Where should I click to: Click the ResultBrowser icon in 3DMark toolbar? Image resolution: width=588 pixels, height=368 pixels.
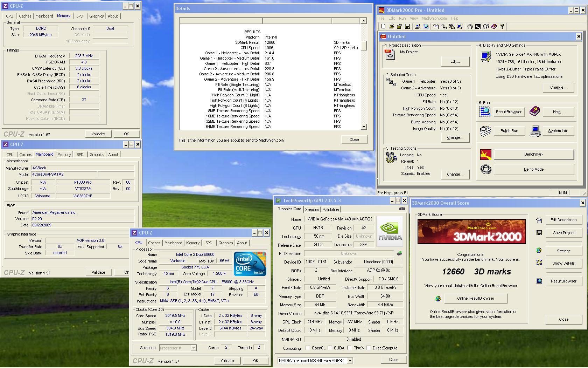(x=426, y=26)
